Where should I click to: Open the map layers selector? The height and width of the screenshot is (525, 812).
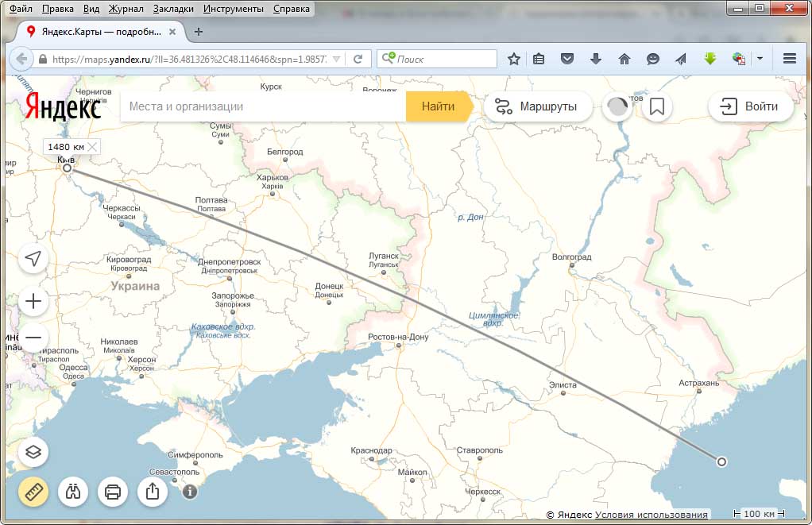pos(33,452)
